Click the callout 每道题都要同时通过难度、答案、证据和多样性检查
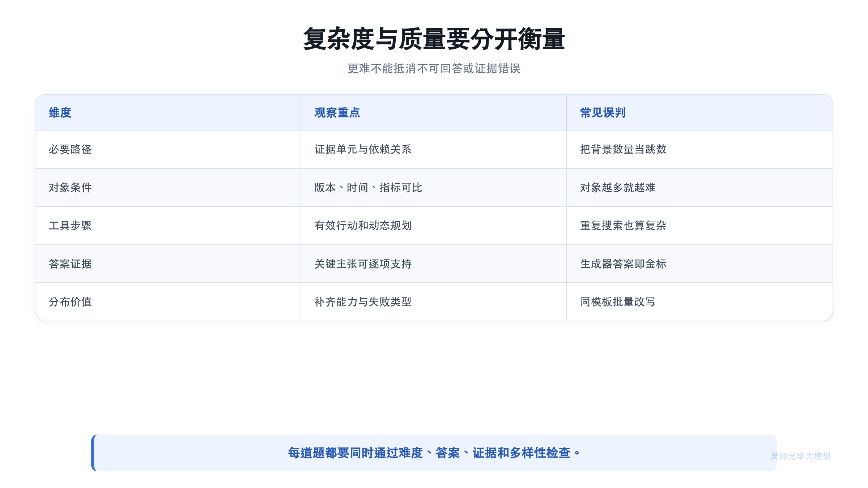The width and height of the screenshot is (868, 488). (x=434, y=453)
